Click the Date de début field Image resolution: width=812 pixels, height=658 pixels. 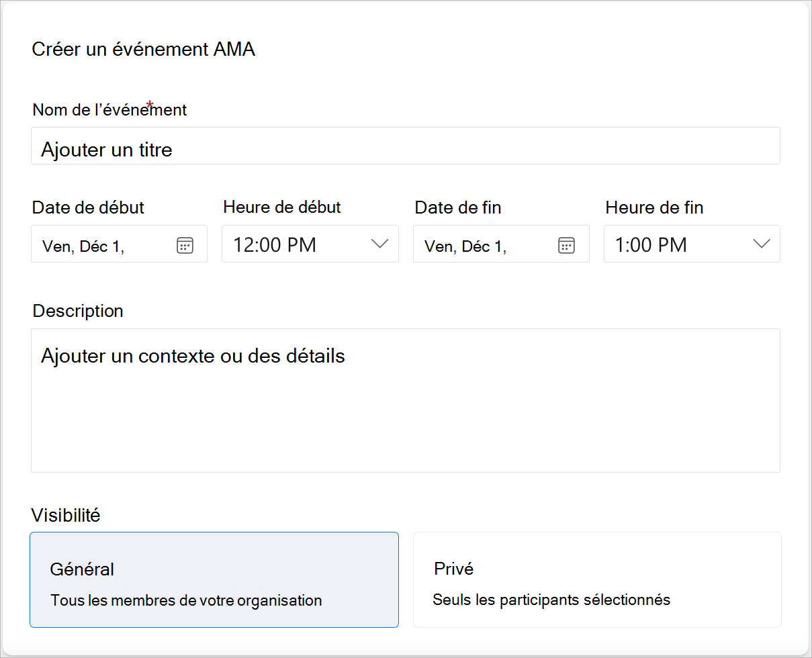[119, 244]
